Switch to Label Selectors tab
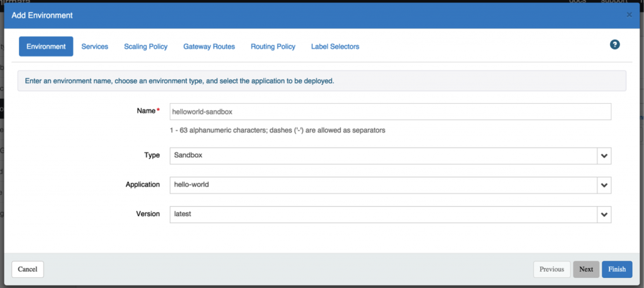The height and width of the screenshot is (288, 644). (335, 47)
